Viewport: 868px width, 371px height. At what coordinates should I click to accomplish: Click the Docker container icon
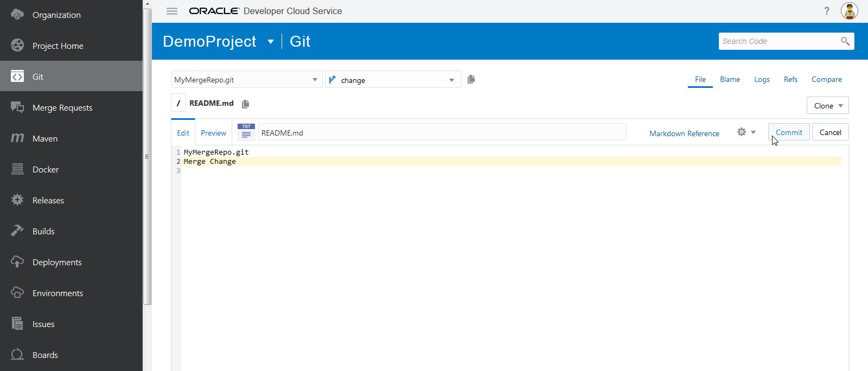tap(17, 169)
